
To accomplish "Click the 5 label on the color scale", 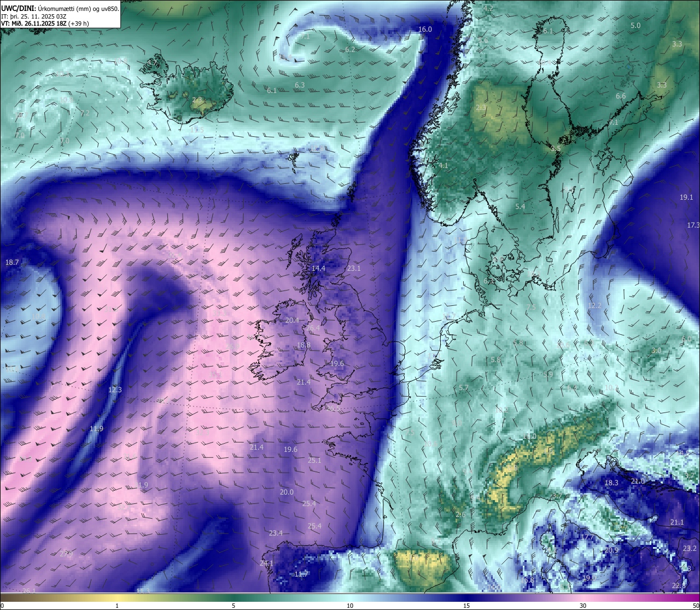I will 234,606.
